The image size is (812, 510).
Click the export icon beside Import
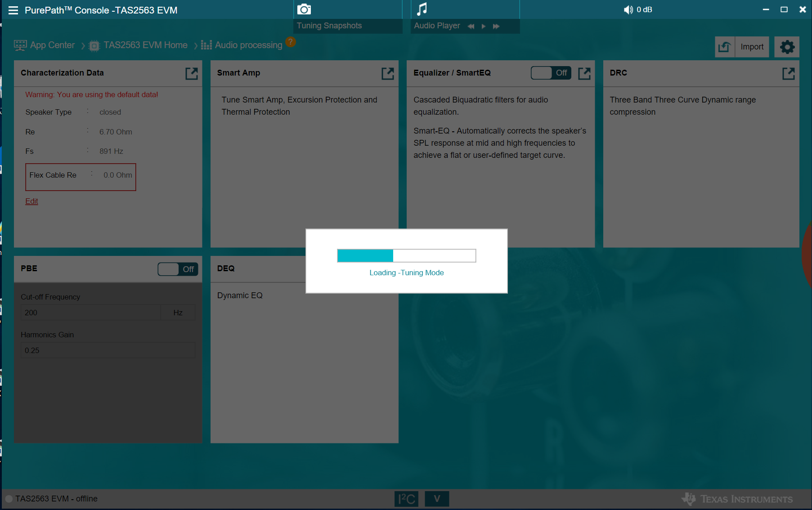[724, 47]
